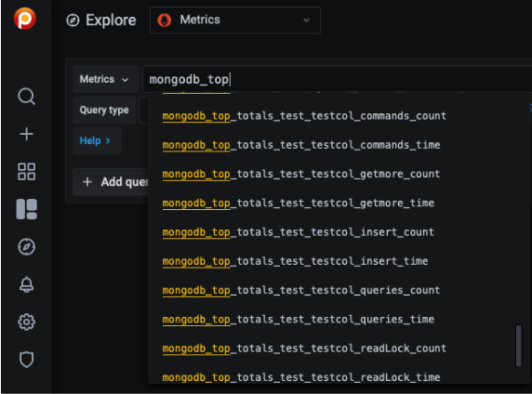Expand the Metrics browser dropdown button
This screenshot has width=532, height=394.
click(105, 79)
